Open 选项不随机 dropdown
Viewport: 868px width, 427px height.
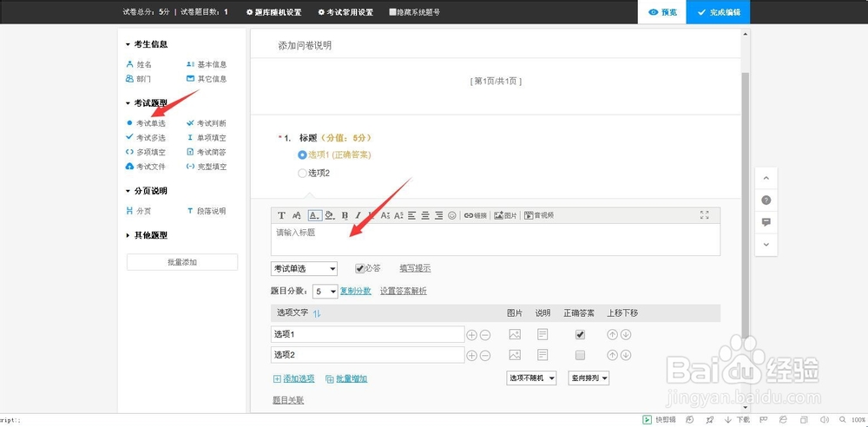point(531,378)
